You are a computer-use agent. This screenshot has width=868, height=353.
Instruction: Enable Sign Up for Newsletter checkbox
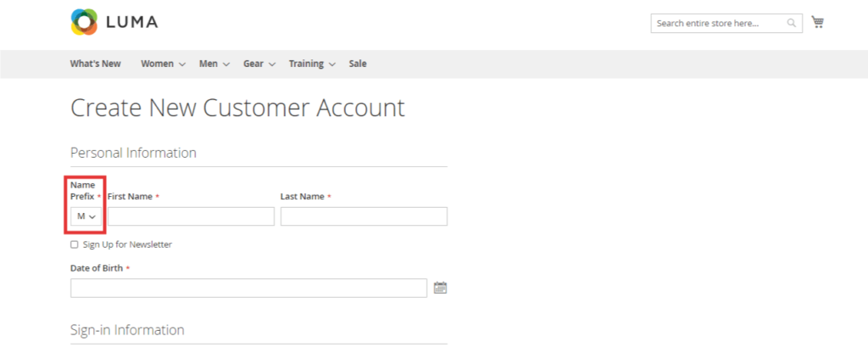click(75, 244)
